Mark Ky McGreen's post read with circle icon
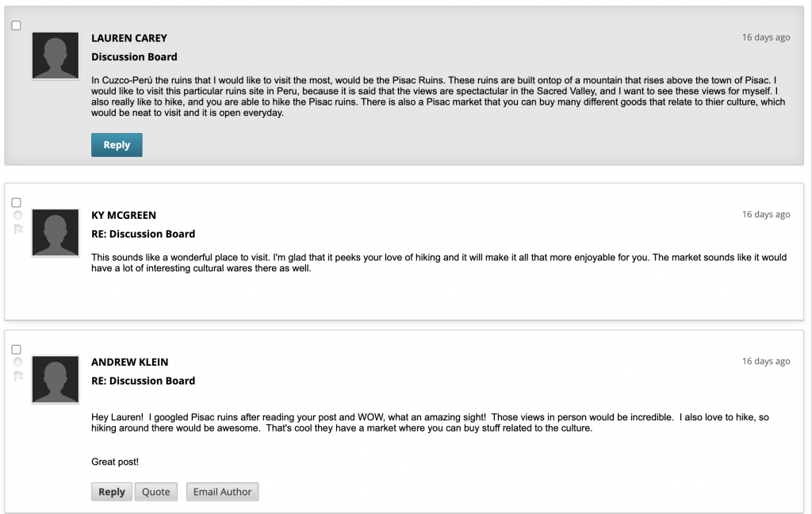The height and width of the screenshot is (514, 812). [17, 215]
